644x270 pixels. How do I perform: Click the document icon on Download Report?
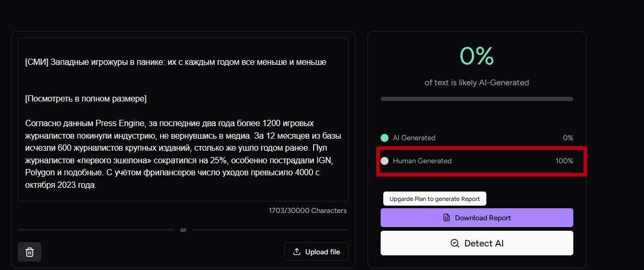tap(446, 218)
